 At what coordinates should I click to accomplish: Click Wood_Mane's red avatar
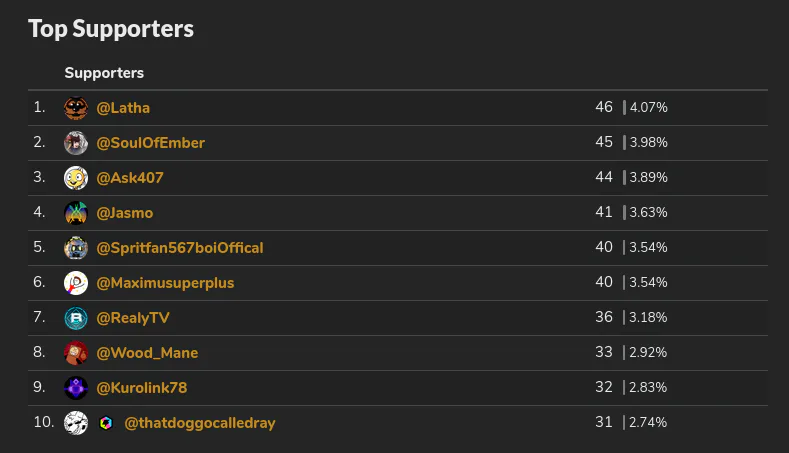point(76,353)
